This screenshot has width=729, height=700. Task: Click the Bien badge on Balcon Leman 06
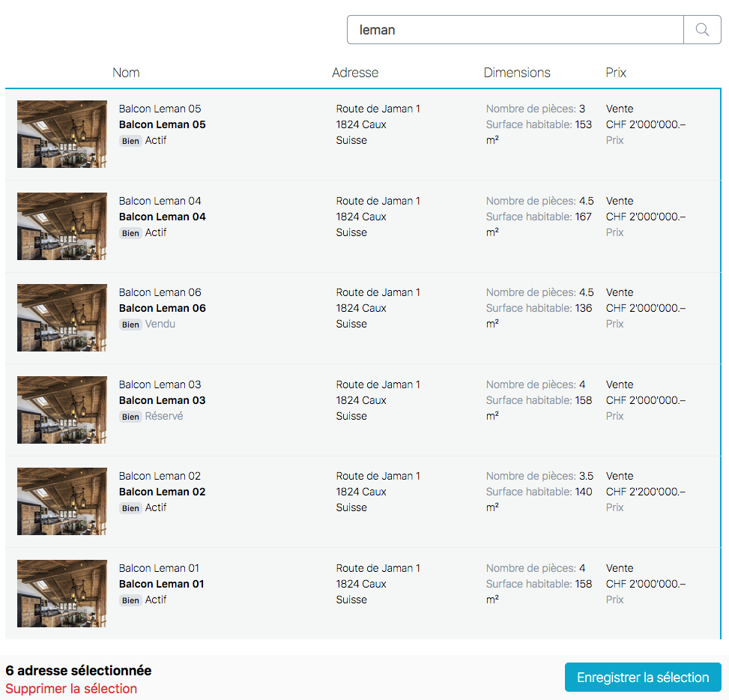point(130,325)
